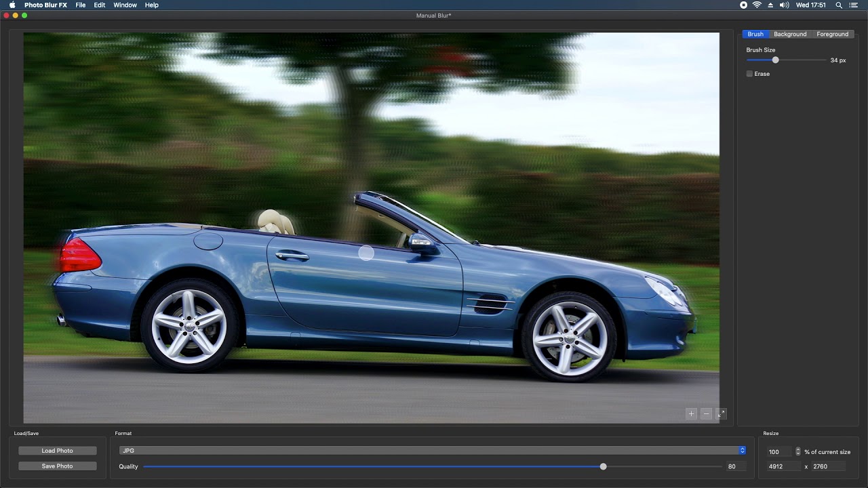868x488 pixels.
Task: Open the Help menu
Action: tap(152, 5)
